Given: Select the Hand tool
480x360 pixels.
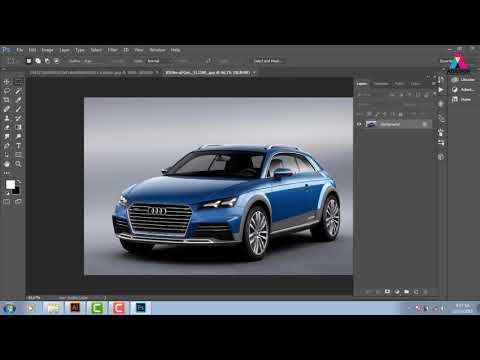Looking at the screenshot, I should point(6,164).
